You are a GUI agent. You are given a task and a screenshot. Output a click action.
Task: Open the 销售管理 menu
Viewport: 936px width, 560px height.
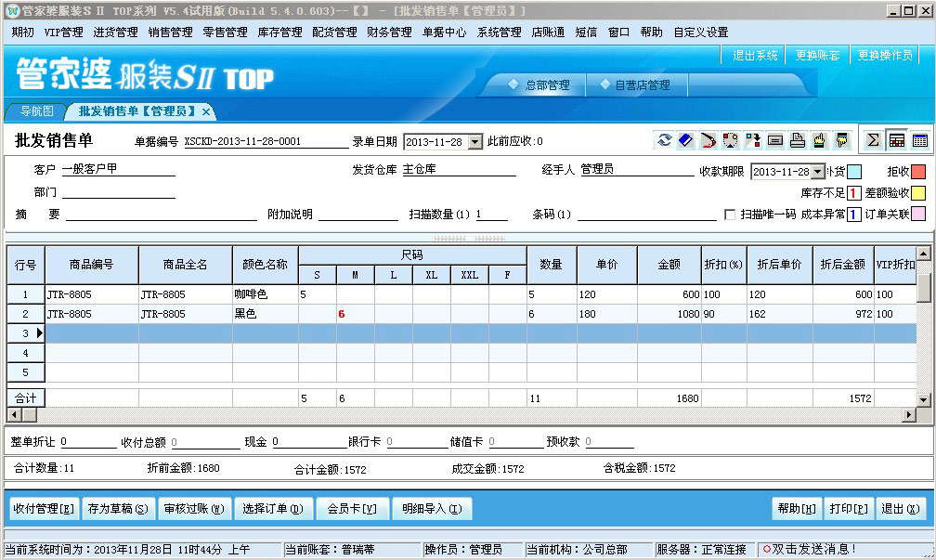point(170,32)
